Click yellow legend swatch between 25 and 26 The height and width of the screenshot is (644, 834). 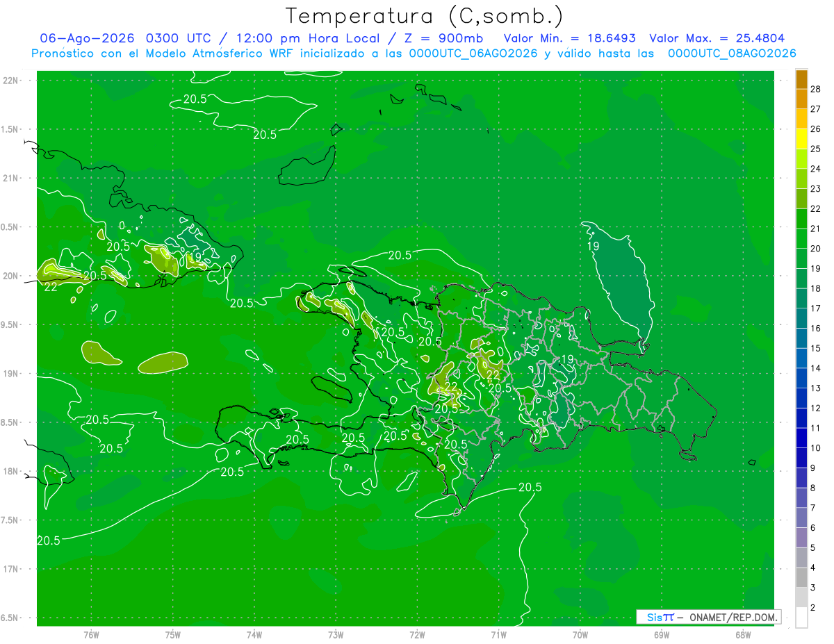click(x=801, y=139)
